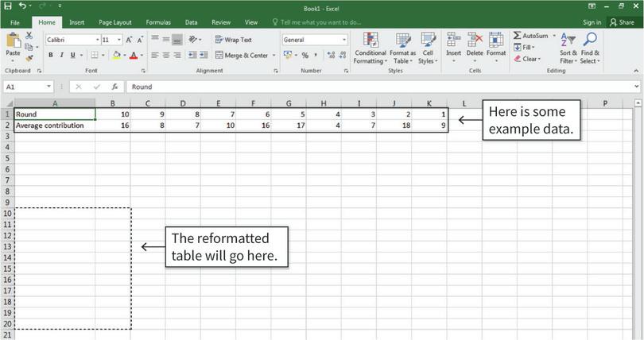Click the Format Painter brush

(29, 58)
